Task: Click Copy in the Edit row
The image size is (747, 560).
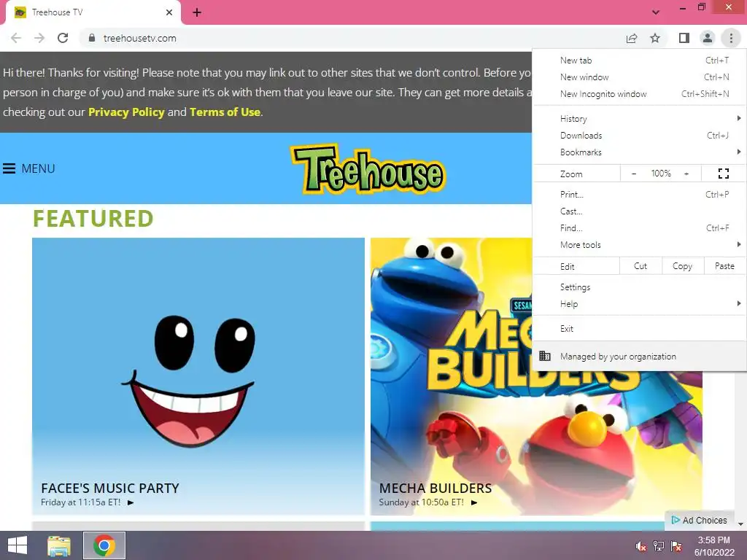Action: pos(682,266)
